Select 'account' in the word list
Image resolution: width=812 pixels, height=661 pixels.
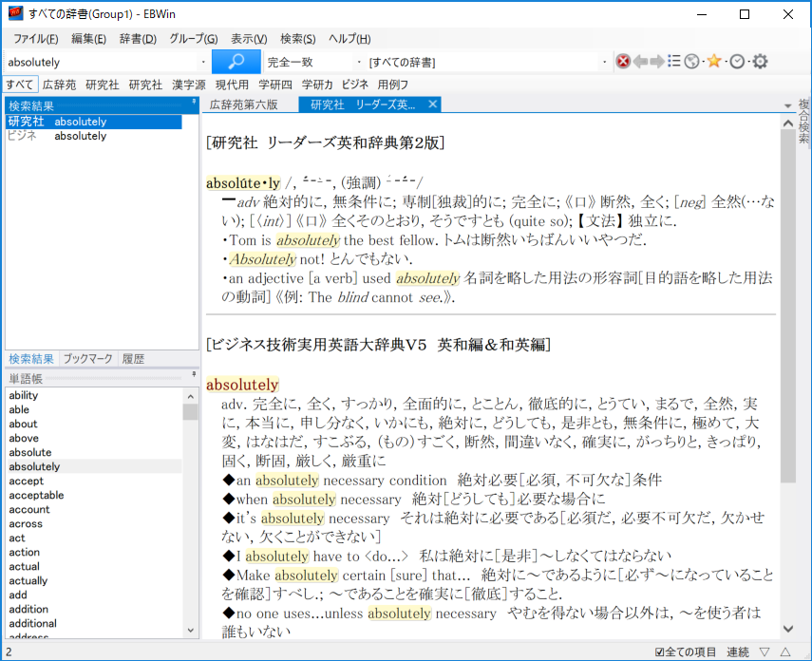tap(95, 510)
